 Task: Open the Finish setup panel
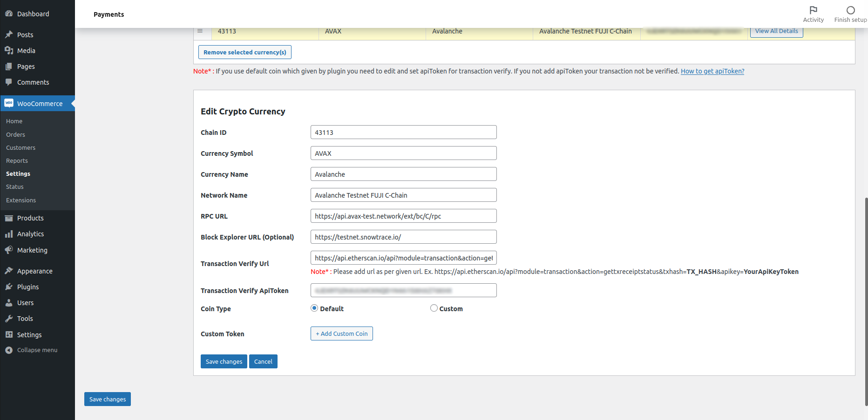850,14
